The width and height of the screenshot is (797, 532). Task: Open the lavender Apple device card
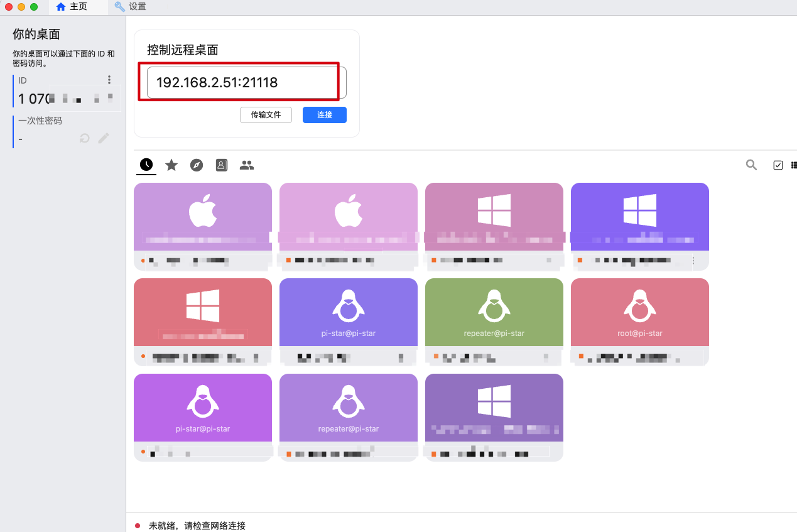point(203,227)
